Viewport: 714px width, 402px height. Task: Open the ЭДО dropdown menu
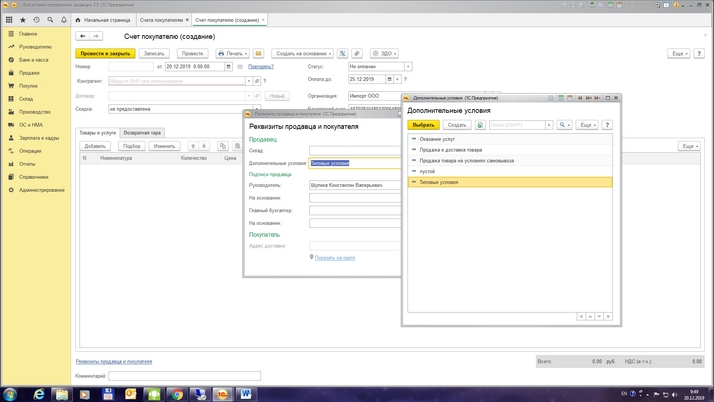(x=384, y=53)
